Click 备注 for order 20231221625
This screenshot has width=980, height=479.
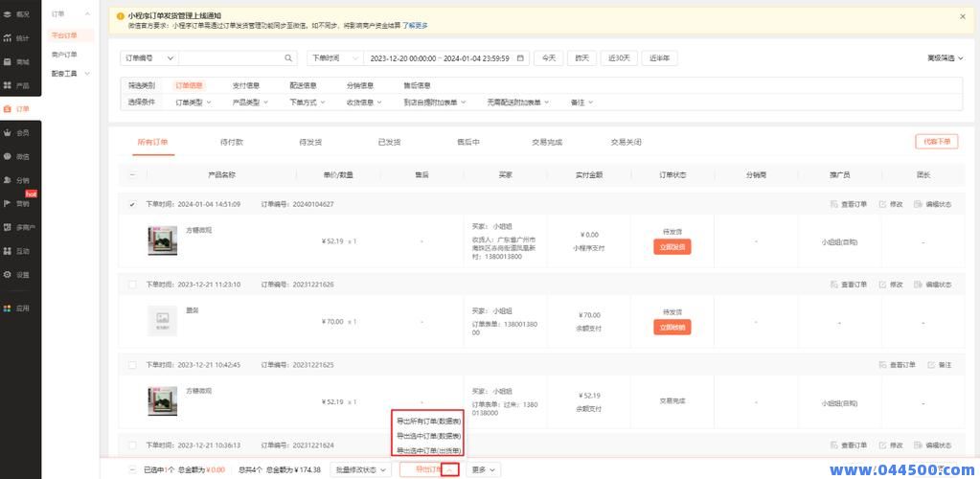click(940, 365)
